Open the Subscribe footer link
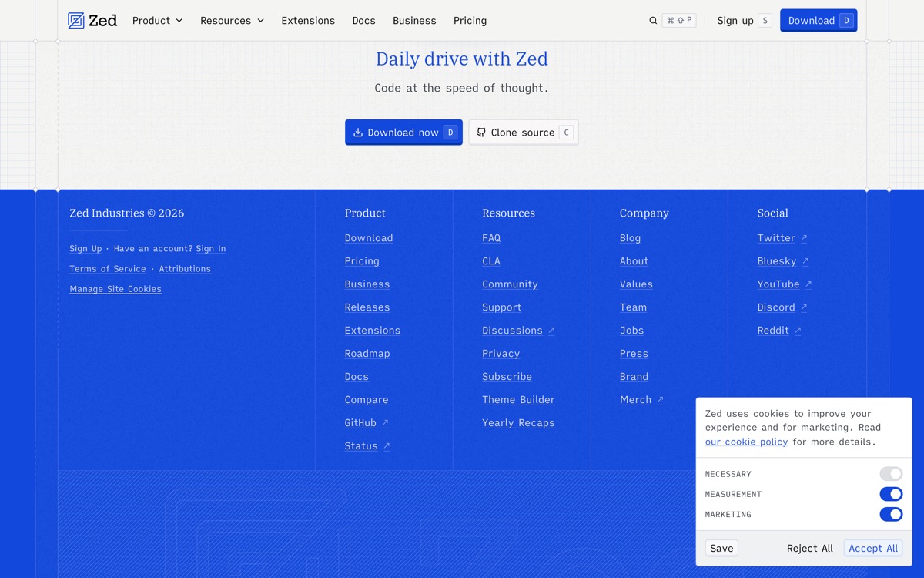 tap(507, 377)
